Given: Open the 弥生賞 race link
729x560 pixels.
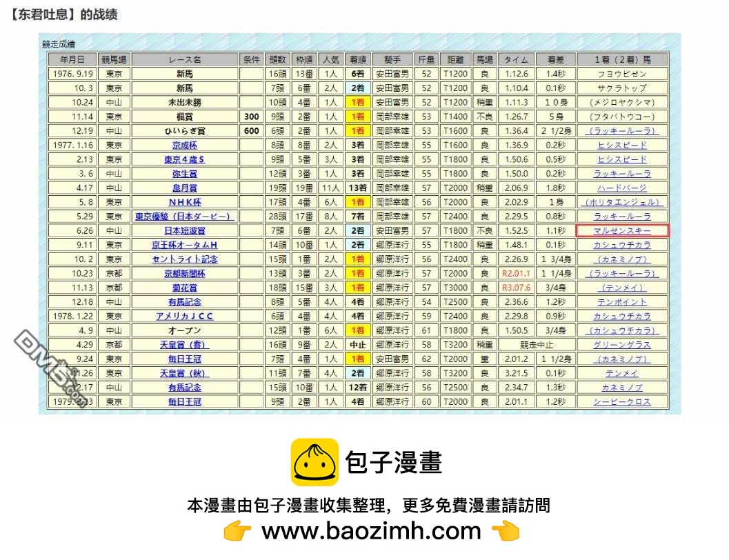Looking at the screenshot, I should (185, 174).
